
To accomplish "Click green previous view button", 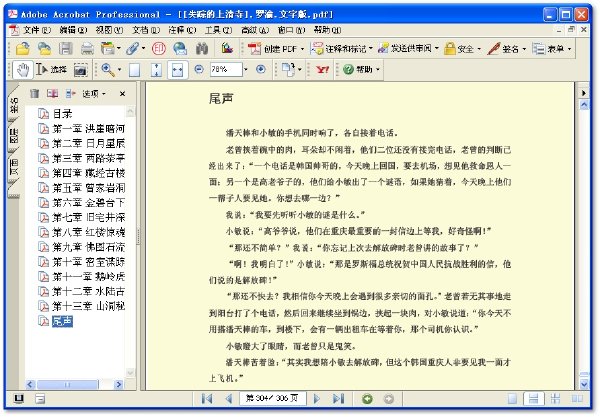I will point(367,399).
